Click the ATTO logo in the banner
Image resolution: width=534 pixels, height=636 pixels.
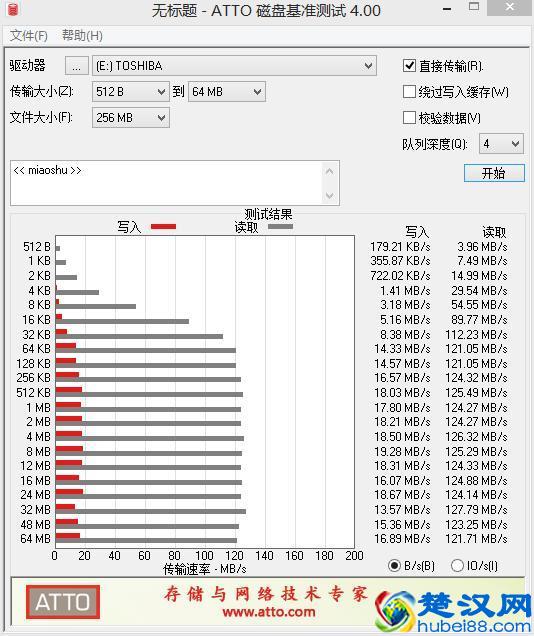click(63, 602)
